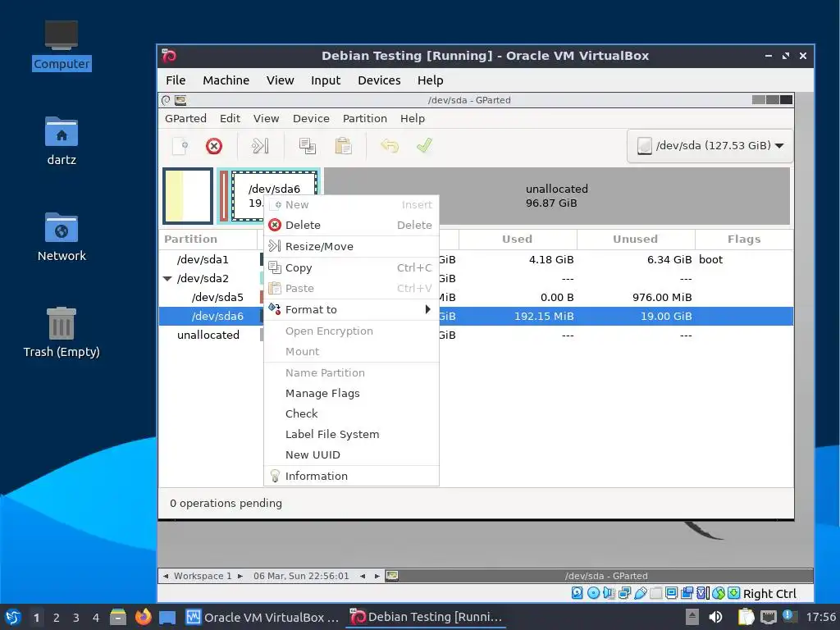The image size is (840, 630).
Task: Click the volume icon in system tray
Action: click(x=715, y=617)
